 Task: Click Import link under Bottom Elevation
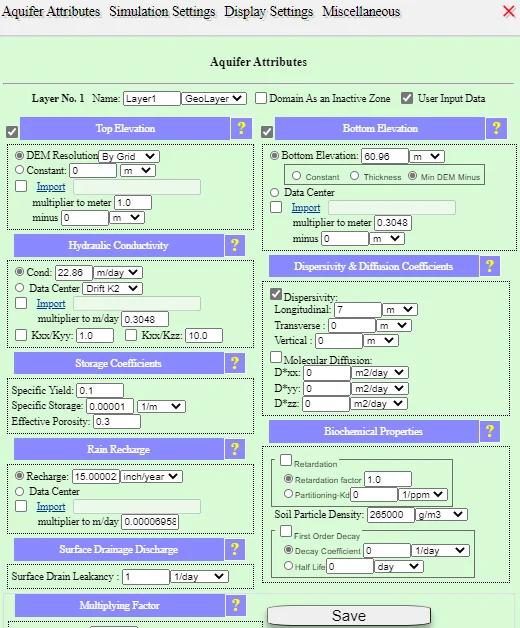pos(306,207)
